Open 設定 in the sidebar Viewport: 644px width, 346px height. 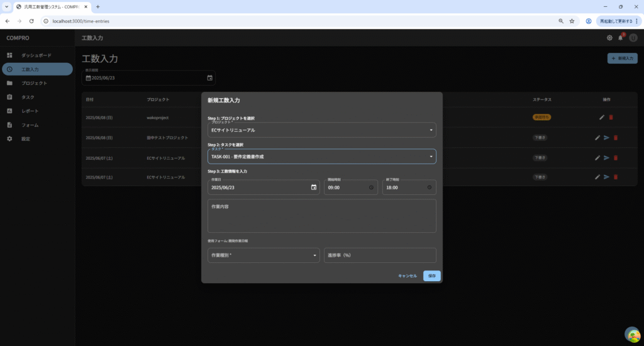[37, 139]
